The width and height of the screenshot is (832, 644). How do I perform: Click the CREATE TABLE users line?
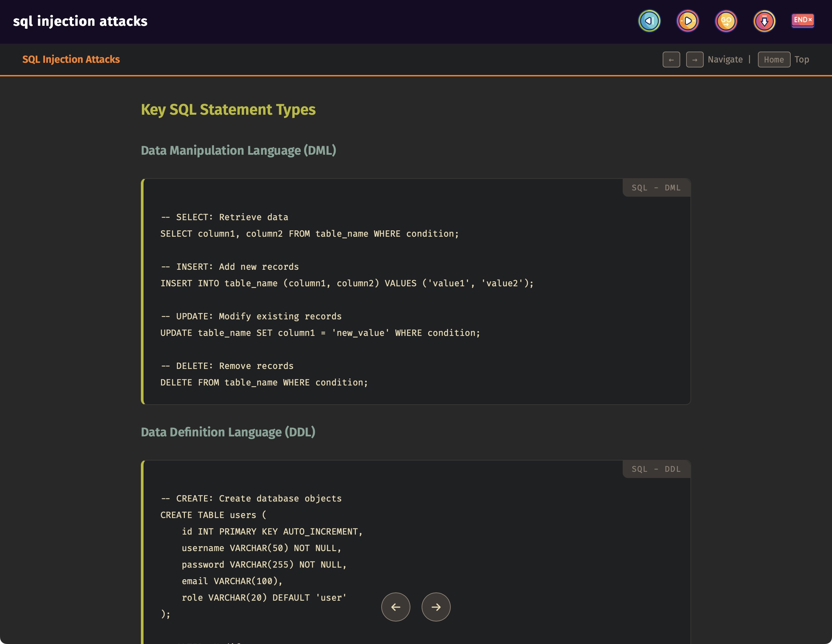coord(213,515)
